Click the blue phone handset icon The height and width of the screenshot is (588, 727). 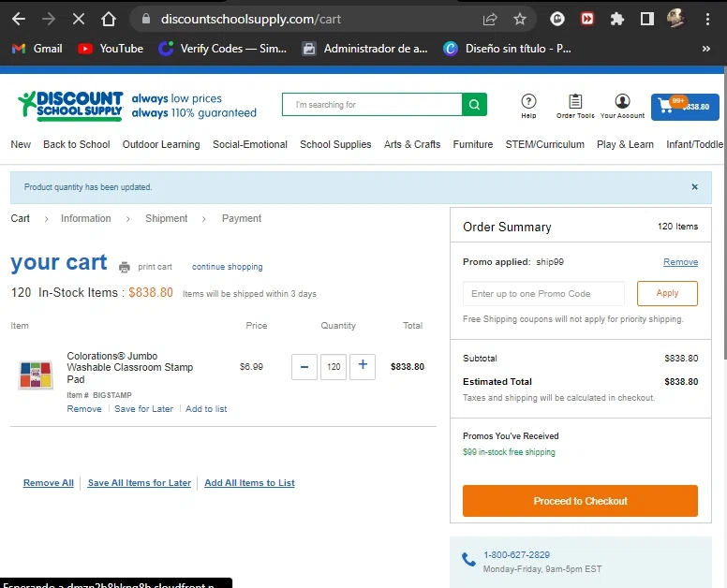tap(468, 559)
